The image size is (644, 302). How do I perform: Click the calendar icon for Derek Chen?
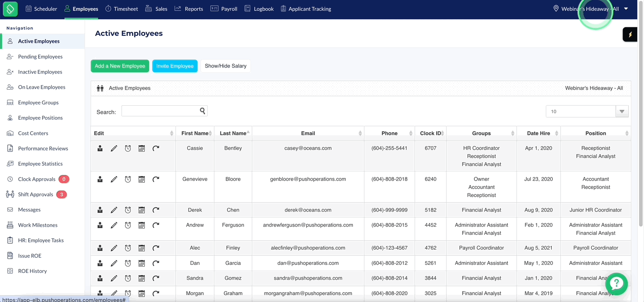tap(142, 210)
